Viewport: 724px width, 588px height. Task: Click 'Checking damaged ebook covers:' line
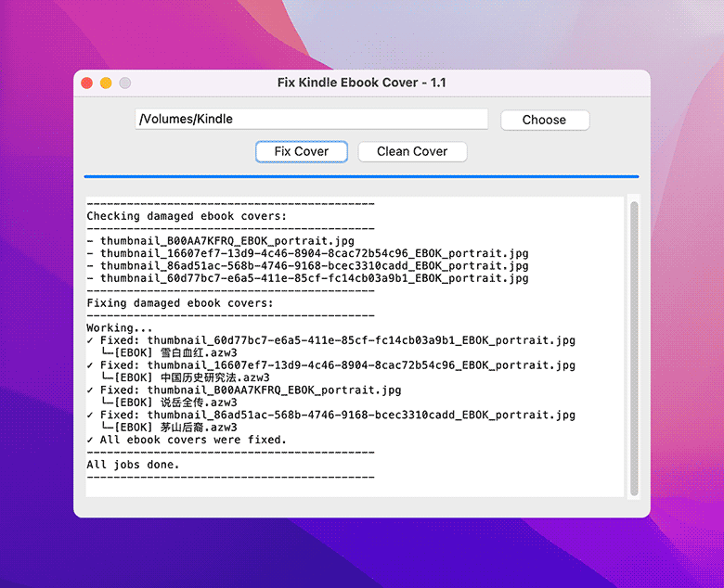tap(187, 216)
